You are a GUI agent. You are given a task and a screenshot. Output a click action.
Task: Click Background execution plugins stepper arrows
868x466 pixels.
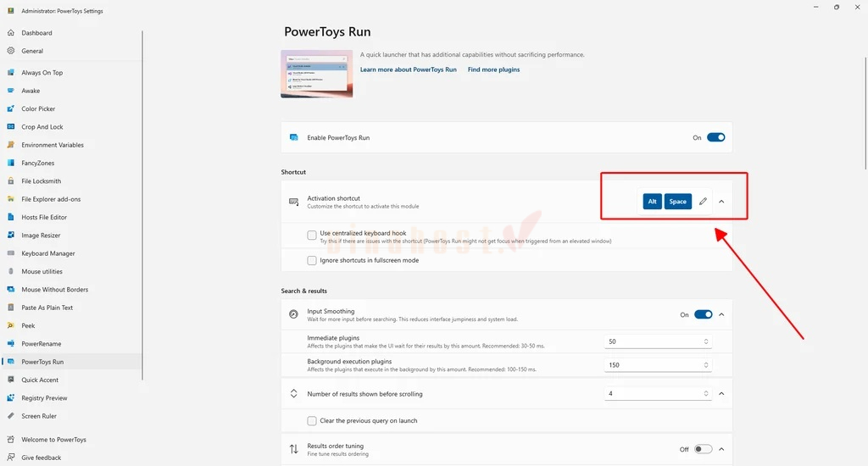pos(706,364)
